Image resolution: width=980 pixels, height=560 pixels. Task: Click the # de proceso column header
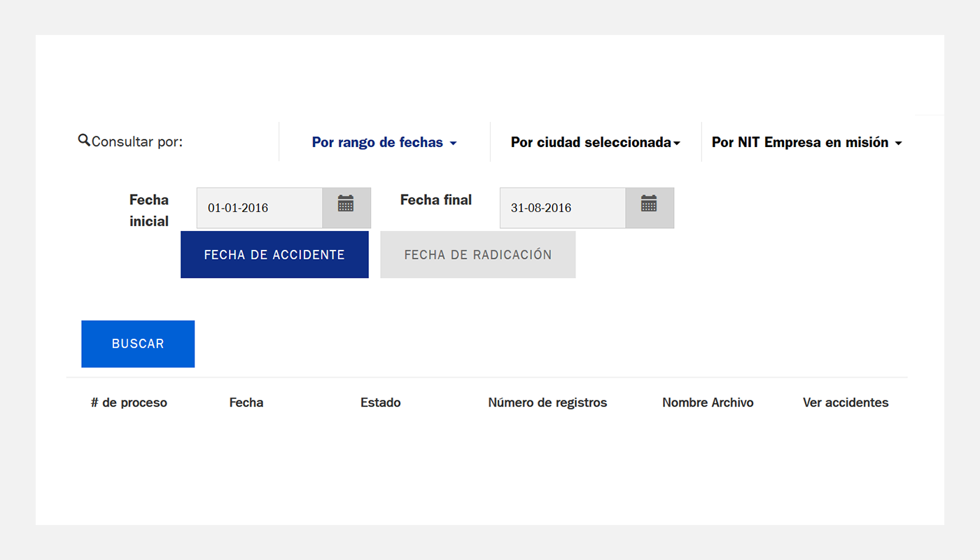click(x=129, y=402)
